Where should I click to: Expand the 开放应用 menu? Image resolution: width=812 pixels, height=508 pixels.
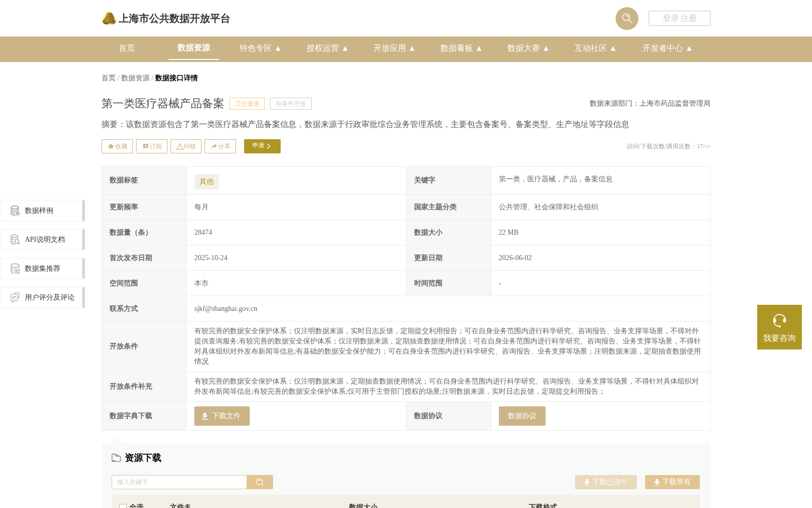(x=394, y=48)
